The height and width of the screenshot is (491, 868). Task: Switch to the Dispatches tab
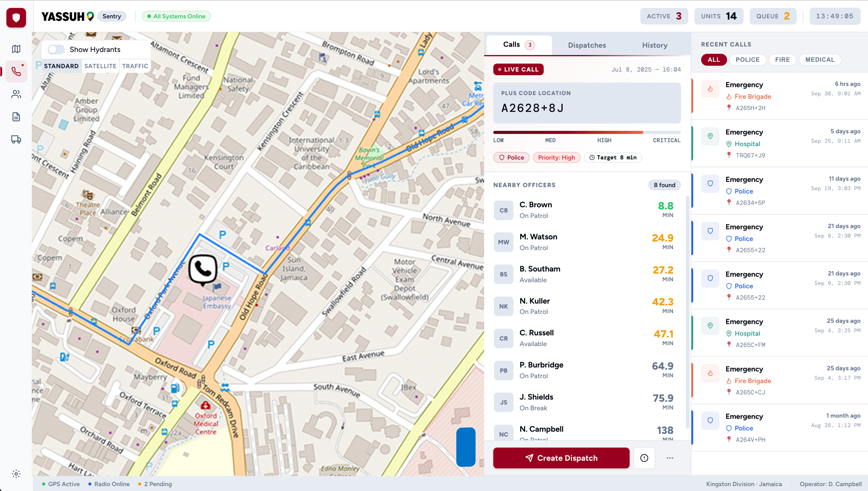tap(587, 45)
